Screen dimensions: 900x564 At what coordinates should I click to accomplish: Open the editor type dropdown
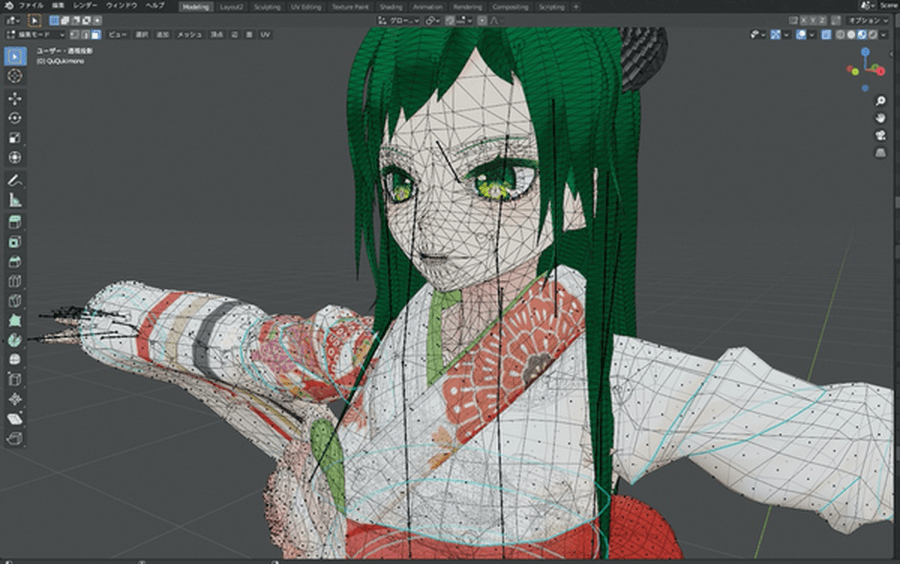(x=13, y=20)
